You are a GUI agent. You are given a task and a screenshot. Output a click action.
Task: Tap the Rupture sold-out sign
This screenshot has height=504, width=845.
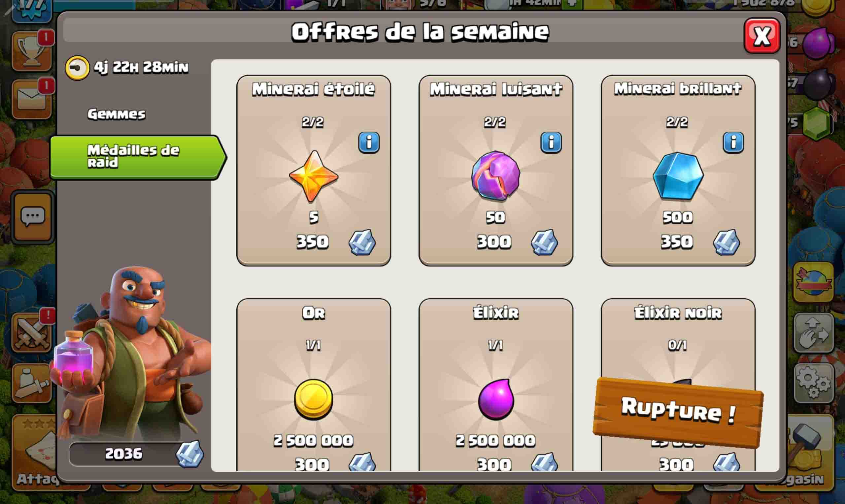pos(678,412)
